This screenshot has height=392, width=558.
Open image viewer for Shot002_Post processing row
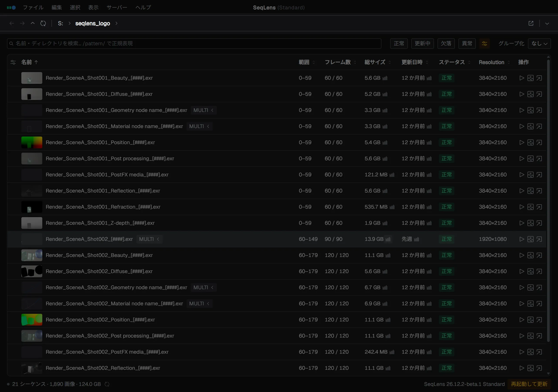pyautogui.click(x=530, y=336)
